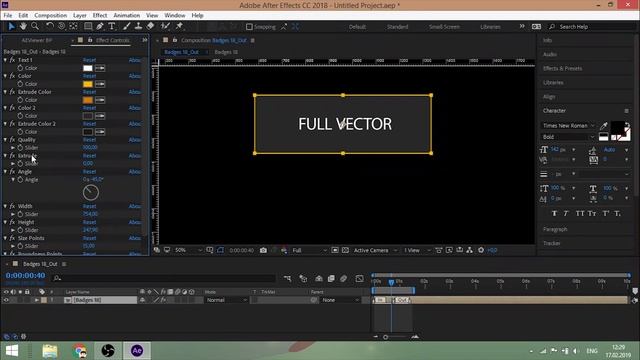
Task: Open the Active Camera dropdown
Action: (x=376, y=250)
